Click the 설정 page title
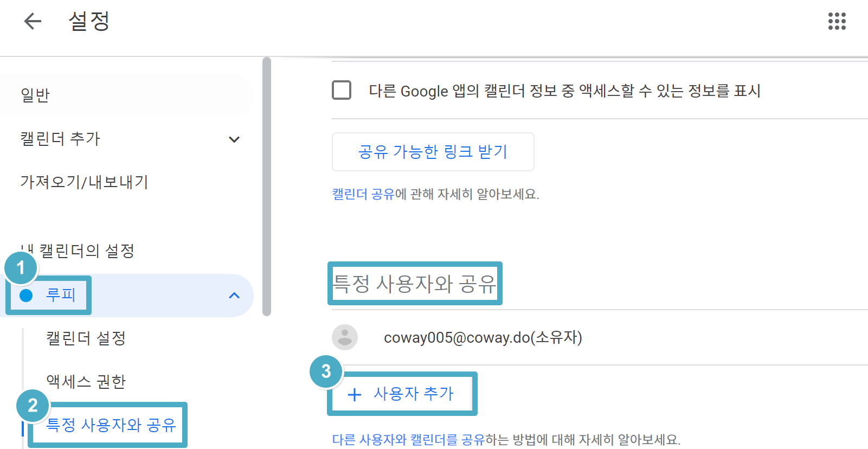Image resolution: width=868 pixels, height=449 pixels. point(89,21)
